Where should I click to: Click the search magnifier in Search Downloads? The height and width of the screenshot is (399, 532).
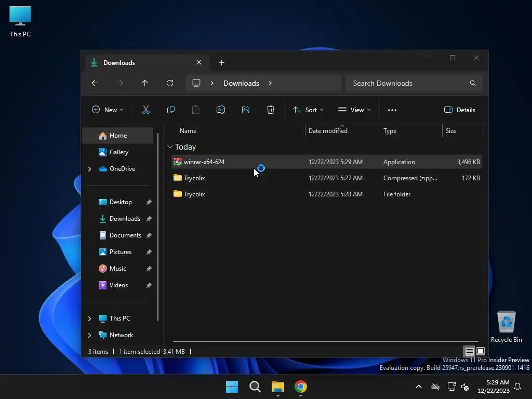pos(472,83)
